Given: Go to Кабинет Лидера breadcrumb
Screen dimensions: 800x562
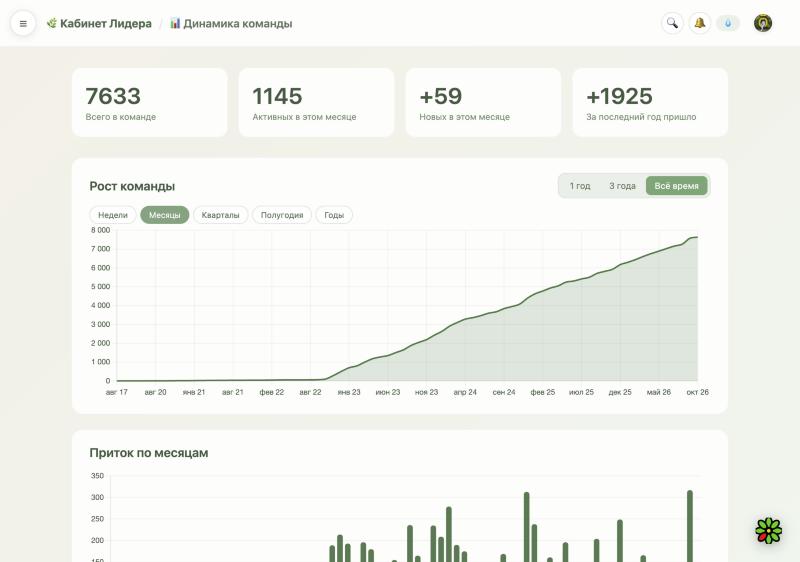Looking at the screenshot, I should pos(106,23).
